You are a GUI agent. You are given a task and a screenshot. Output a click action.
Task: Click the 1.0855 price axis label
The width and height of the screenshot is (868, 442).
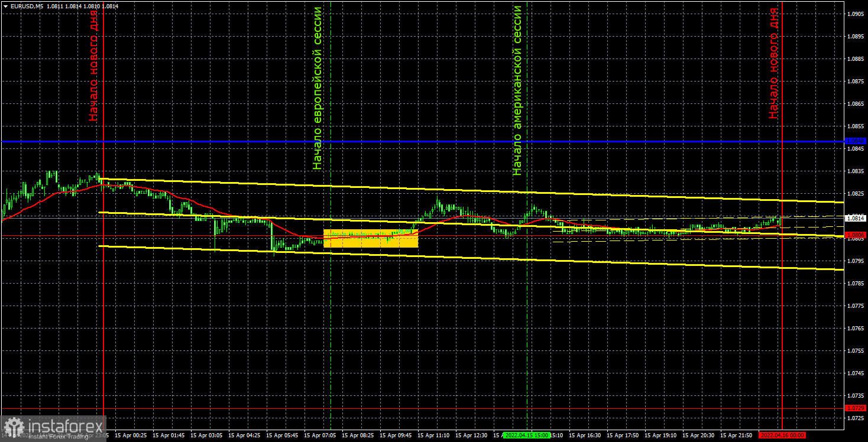(855, 126)
